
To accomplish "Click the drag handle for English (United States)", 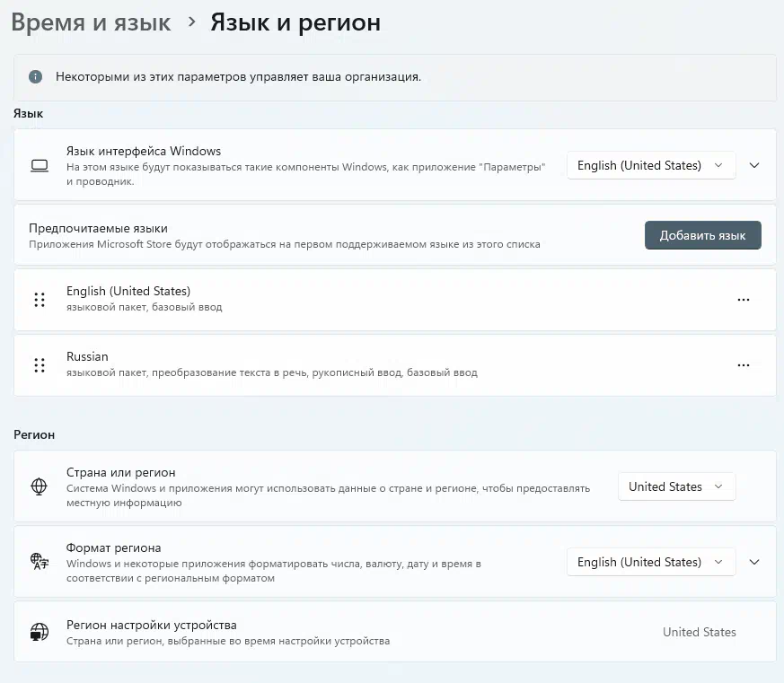I will pyautogui.click(x=39, y=300).
